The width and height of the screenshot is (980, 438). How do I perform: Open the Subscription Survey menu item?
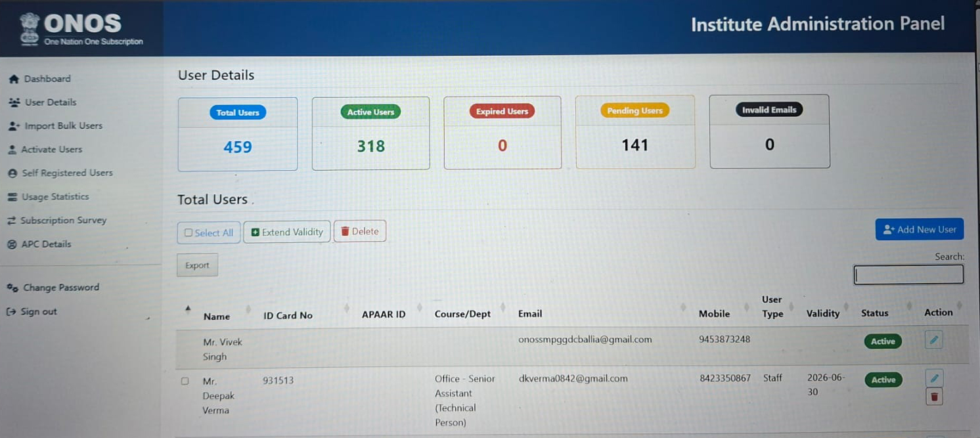[x=63, y=221]
